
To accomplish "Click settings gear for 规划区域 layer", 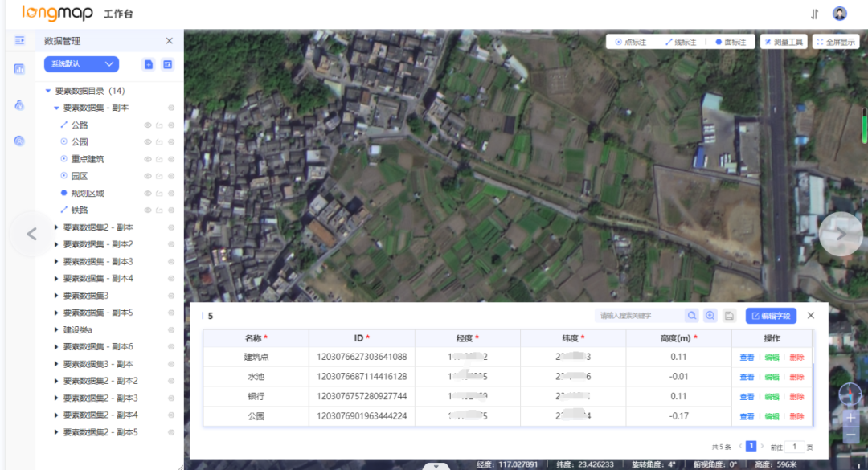I will [171, 193].
